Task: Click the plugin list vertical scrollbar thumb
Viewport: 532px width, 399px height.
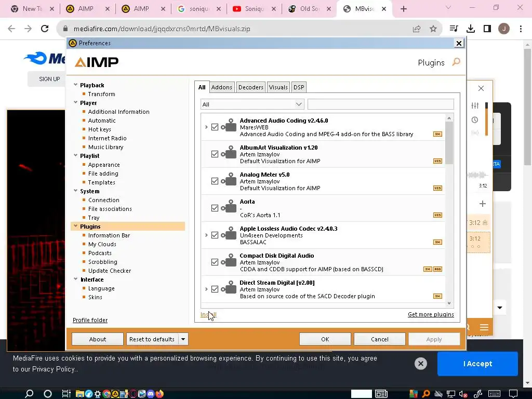Action: click(x=449, y=142)
